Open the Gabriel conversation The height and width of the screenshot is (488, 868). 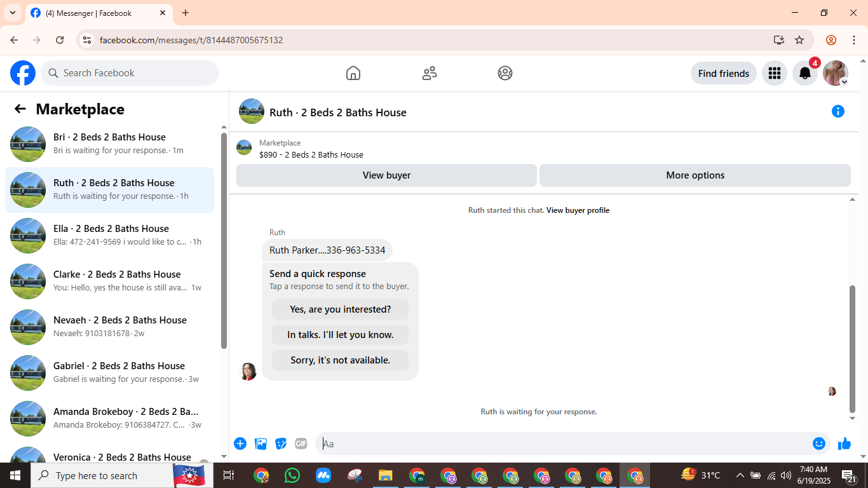coord(109,373)
